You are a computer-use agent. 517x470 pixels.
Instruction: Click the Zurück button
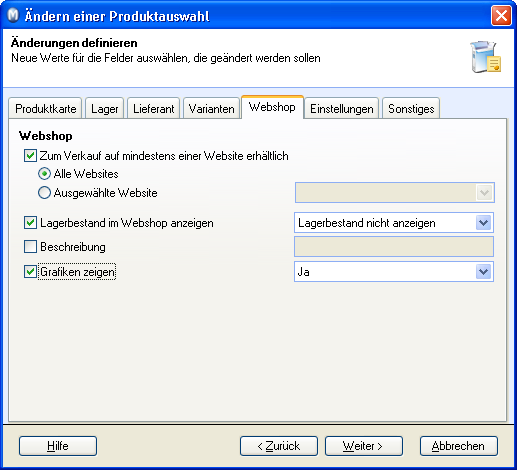279,446
